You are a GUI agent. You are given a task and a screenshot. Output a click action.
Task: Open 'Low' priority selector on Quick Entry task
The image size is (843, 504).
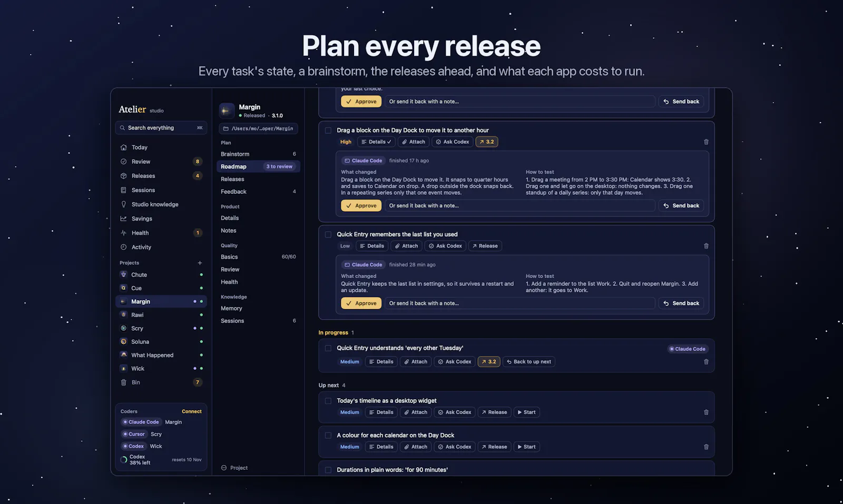coord(345,246)
